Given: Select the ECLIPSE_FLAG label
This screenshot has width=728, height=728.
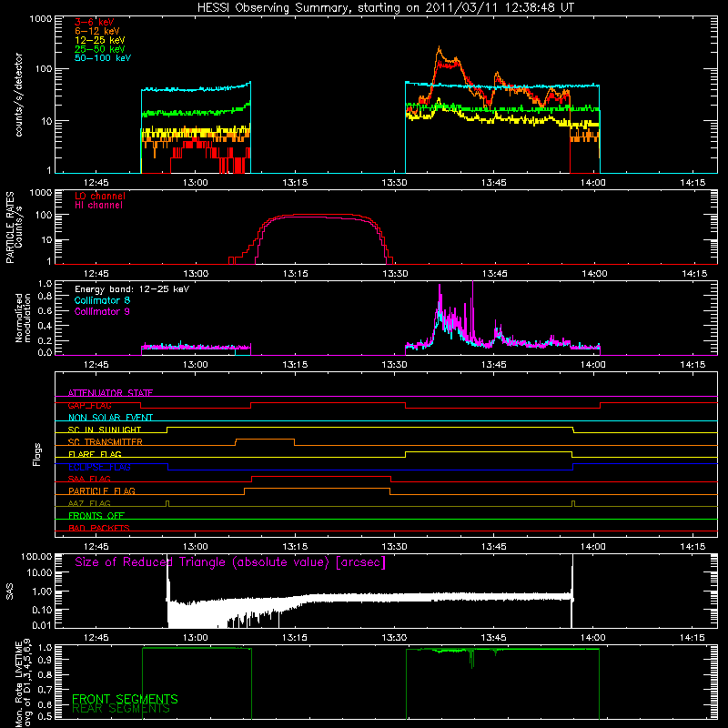Looking at the screenshot, I should (99, 467).
